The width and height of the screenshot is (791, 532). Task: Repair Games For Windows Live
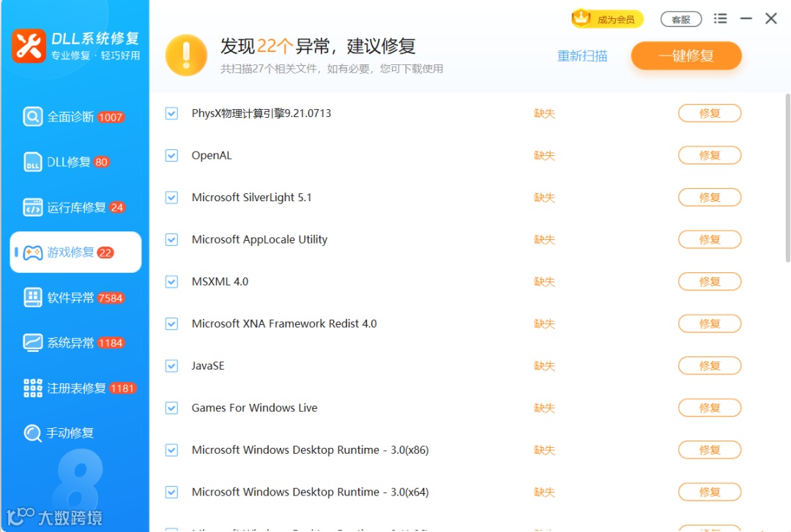tap(709, 408)
